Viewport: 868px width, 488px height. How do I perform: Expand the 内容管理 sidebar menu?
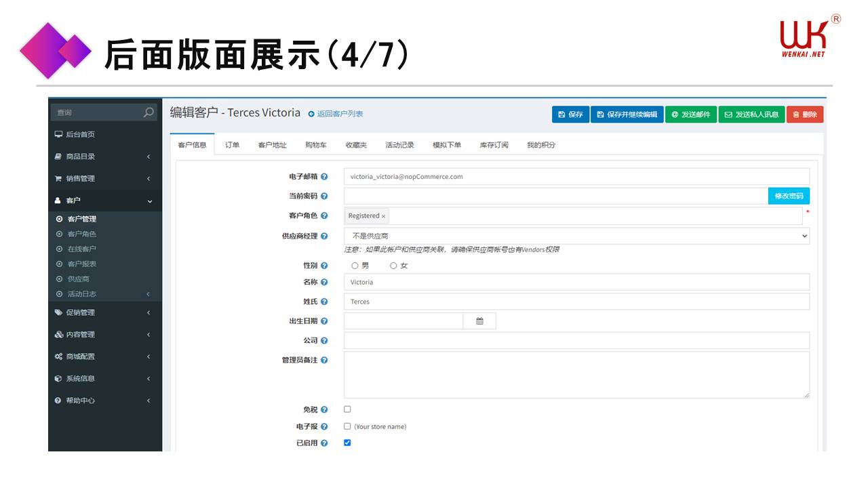pyautogui.click(x=105, y=335)
